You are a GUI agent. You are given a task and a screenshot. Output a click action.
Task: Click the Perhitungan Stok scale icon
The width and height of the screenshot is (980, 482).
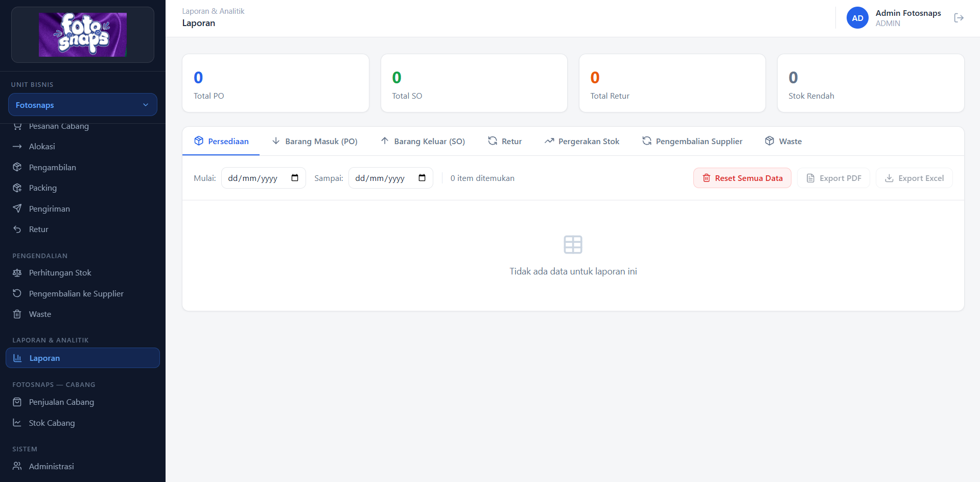[x=17, y=273]
